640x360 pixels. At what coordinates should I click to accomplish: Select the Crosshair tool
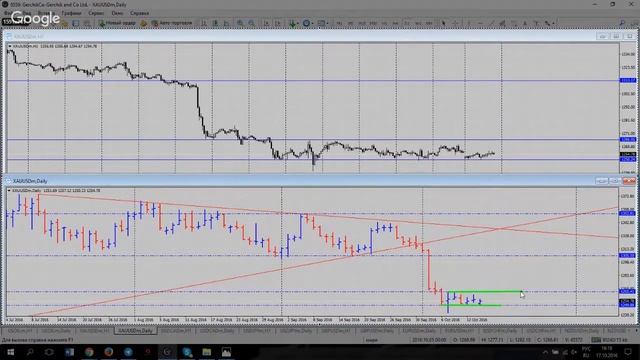coord(455,23)
